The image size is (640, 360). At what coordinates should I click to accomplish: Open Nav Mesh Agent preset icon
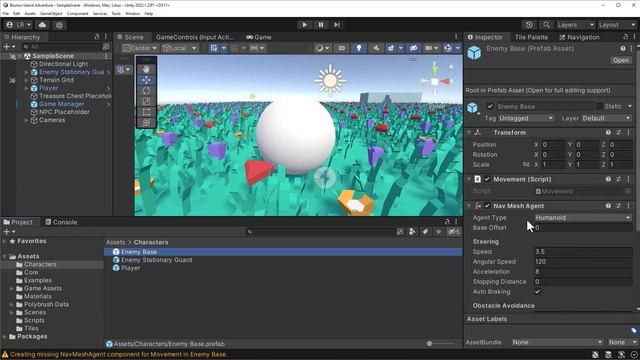618,206
